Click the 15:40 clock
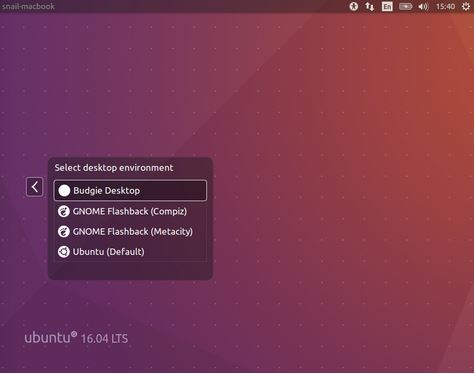The height and width of the screenshot is (374, 475). tap(445, 6)
